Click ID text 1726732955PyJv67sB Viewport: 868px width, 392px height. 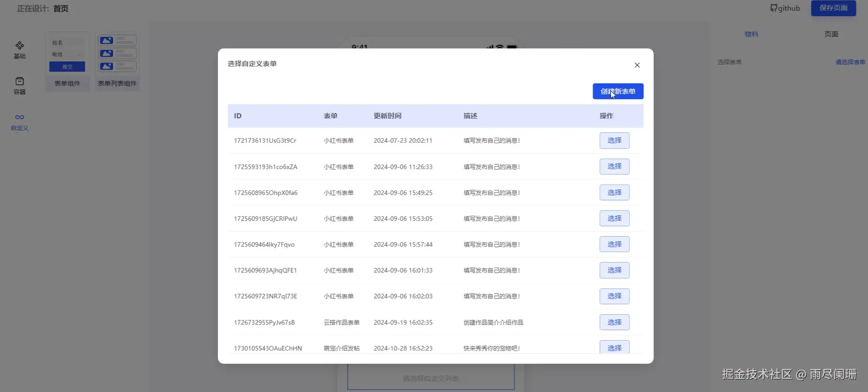tap(264, 323)
